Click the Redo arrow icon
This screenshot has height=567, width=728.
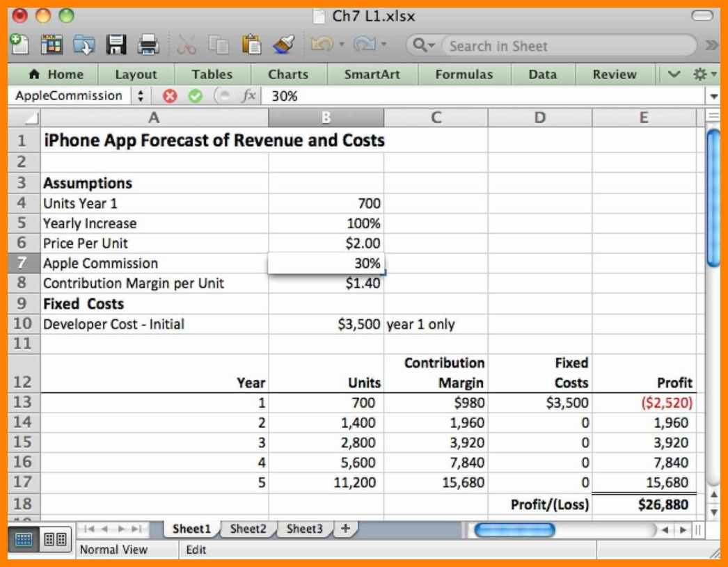[364, 45]
